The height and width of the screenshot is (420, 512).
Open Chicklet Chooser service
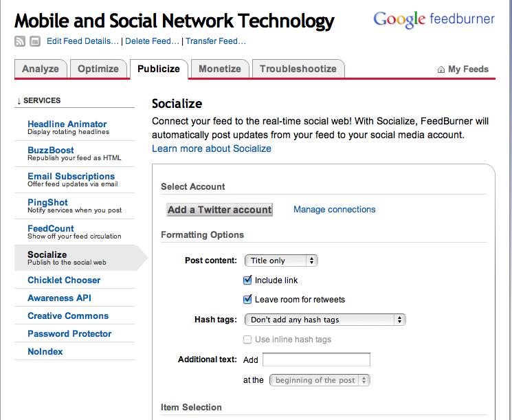(x=64, y=280)
